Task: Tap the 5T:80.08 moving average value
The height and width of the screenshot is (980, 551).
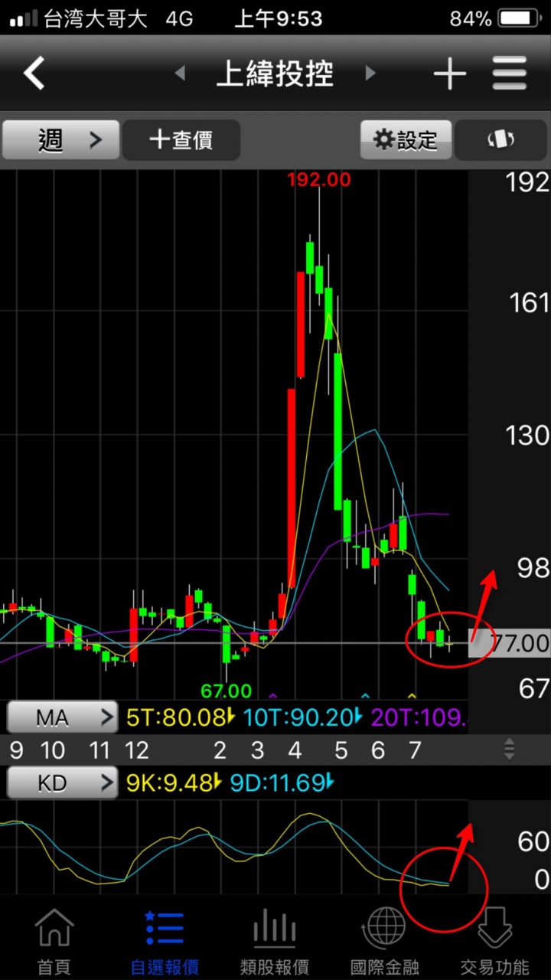Action: [x=180, y=718]
